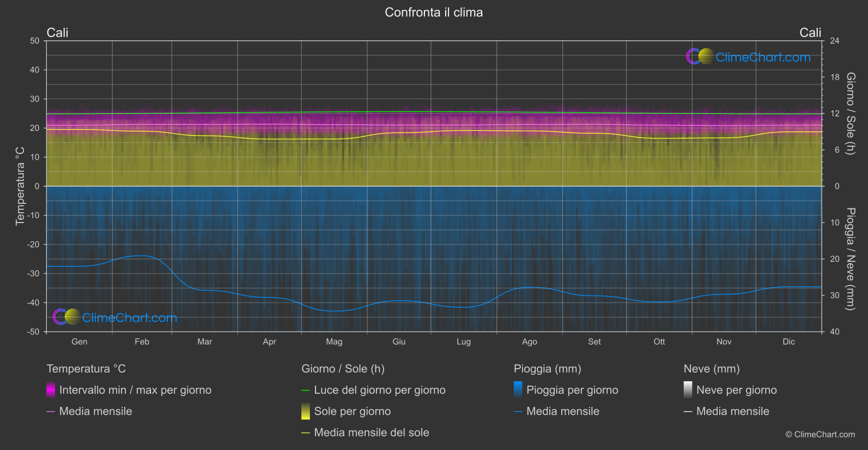The image size is (868, 450).
Task: Click the 'Dic' month axis label
Action: 789,341
